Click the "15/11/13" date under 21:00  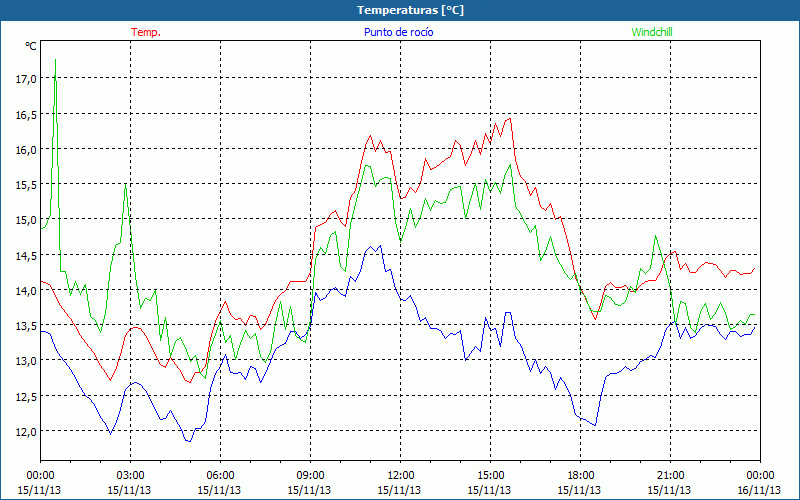click(x=669, y=490)
